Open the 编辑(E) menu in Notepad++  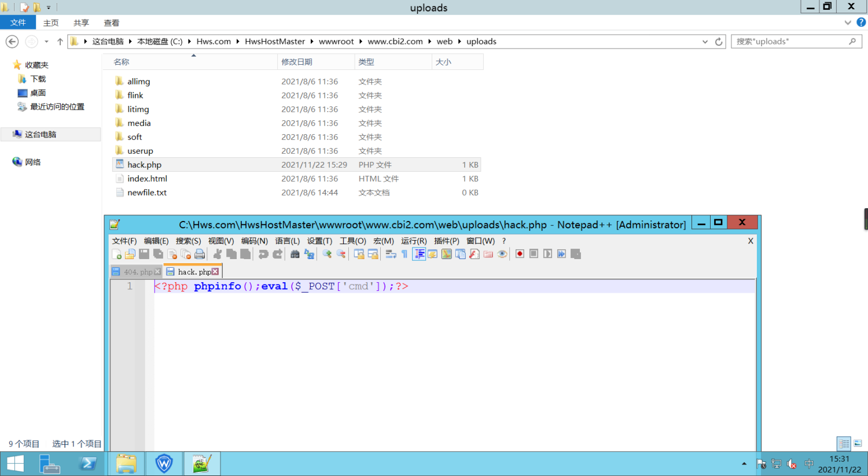click(x=156, y=241)
